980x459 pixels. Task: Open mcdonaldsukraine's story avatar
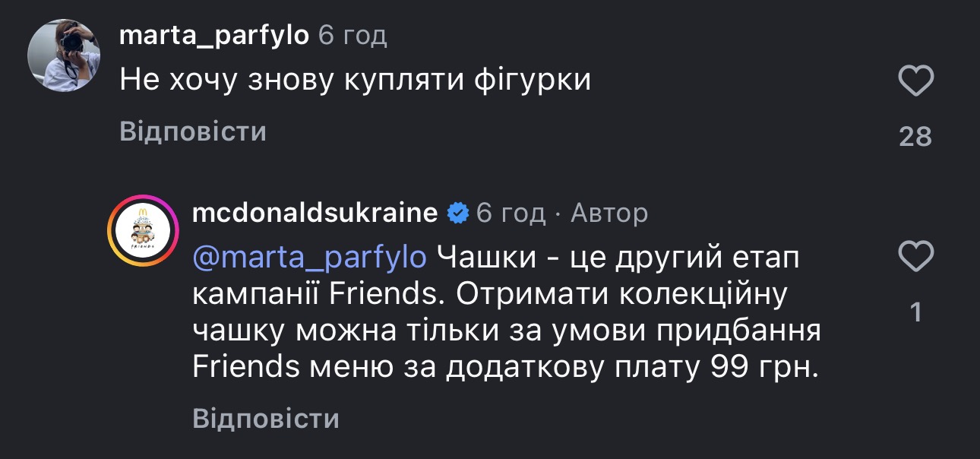pyautogui.click(x=142, y=231)
